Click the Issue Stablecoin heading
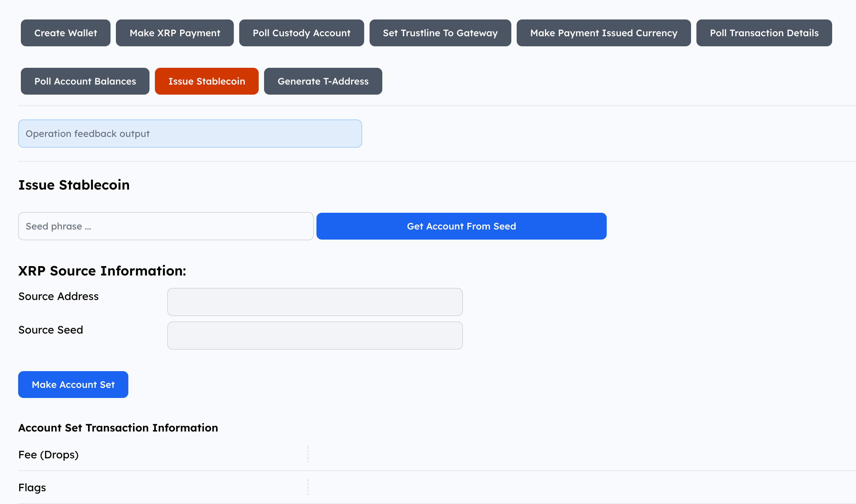Image resolution: width=856 pixels, height=504 pixels. tap(74, 185)
